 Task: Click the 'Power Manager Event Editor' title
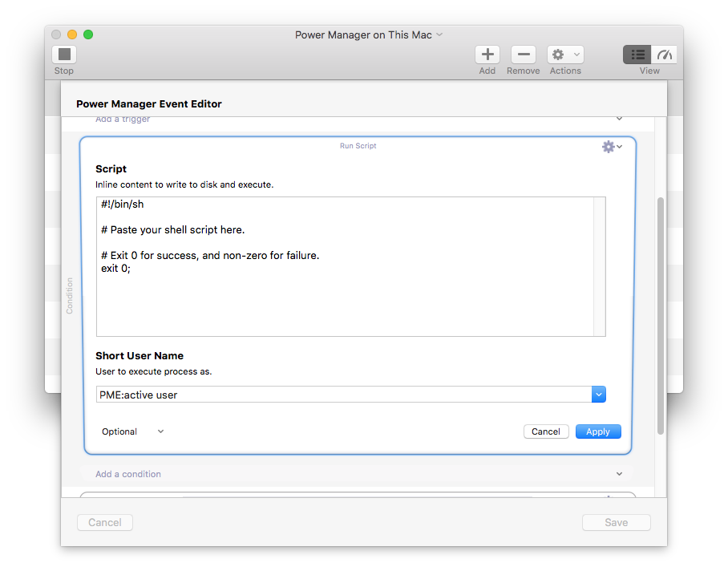point(149,104)
